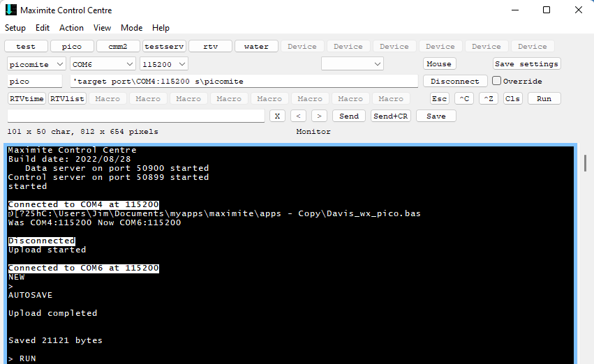This screenshot has width=594, height=364.
Task: Clear the terminal with Cls
Action: tap(513, 98)
